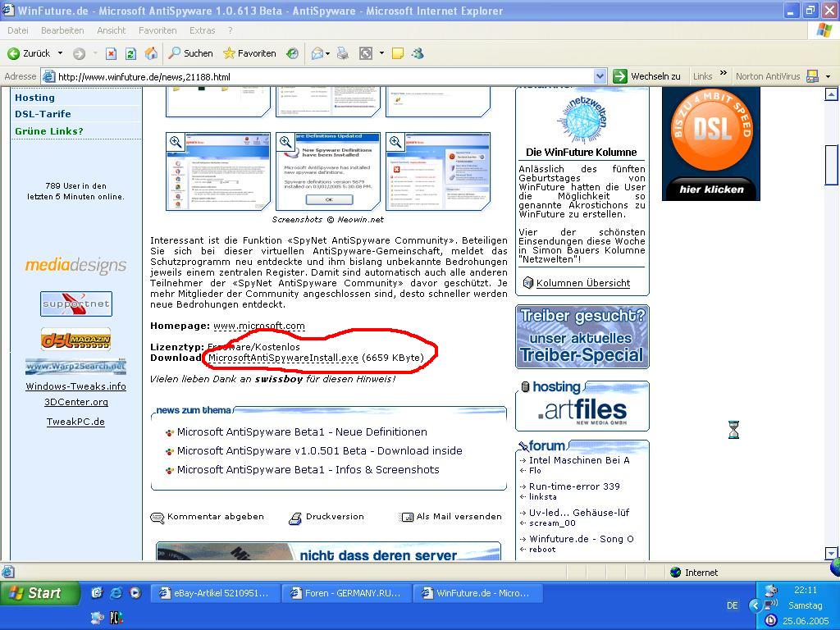Switch to eBay-Artikel taskbar window
Screen dimensions: 840x630
tap(214, 593)
